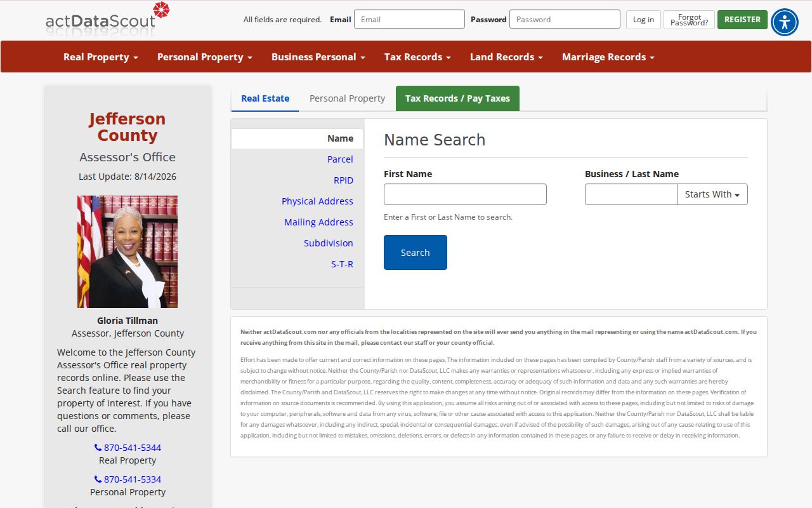Switch to the Personal Property tab
The width and height of the screenshot is (812, 508).
[347, 98]
